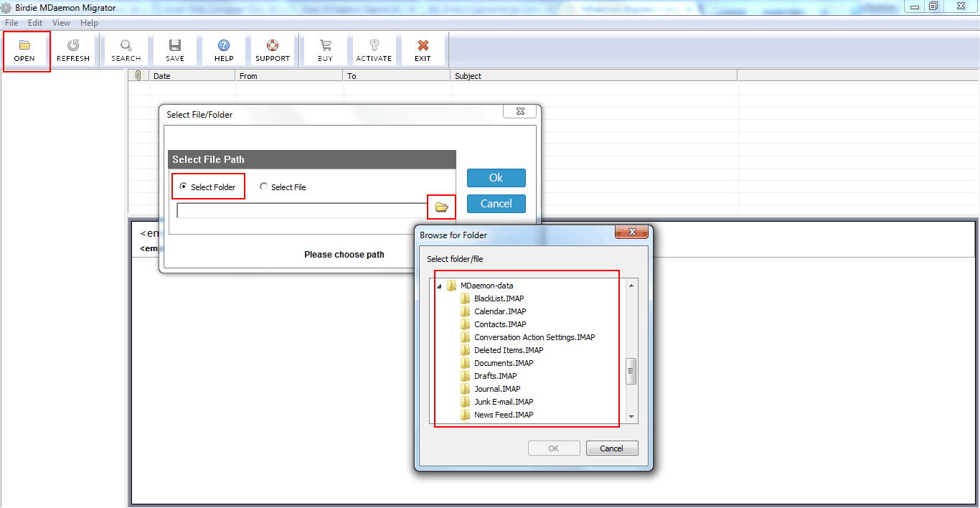Select the Contacts.IMAP folder
This screenshot has width=980, height=508.
click(x=499, y=324)
